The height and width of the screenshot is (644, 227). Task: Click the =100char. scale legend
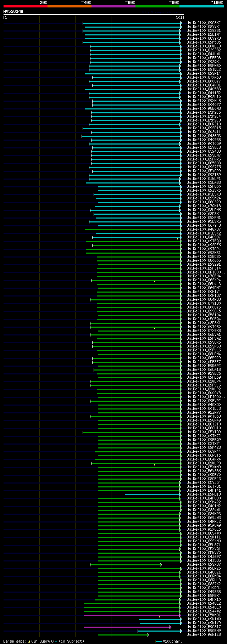(169, 641)
